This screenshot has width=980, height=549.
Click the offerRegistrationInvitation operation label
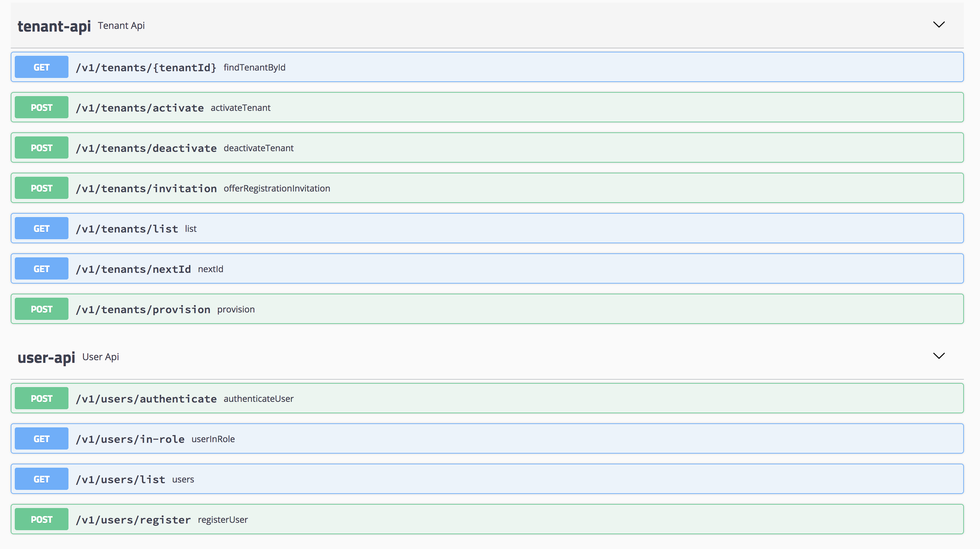pyautogui.click(x=277, y=188)
